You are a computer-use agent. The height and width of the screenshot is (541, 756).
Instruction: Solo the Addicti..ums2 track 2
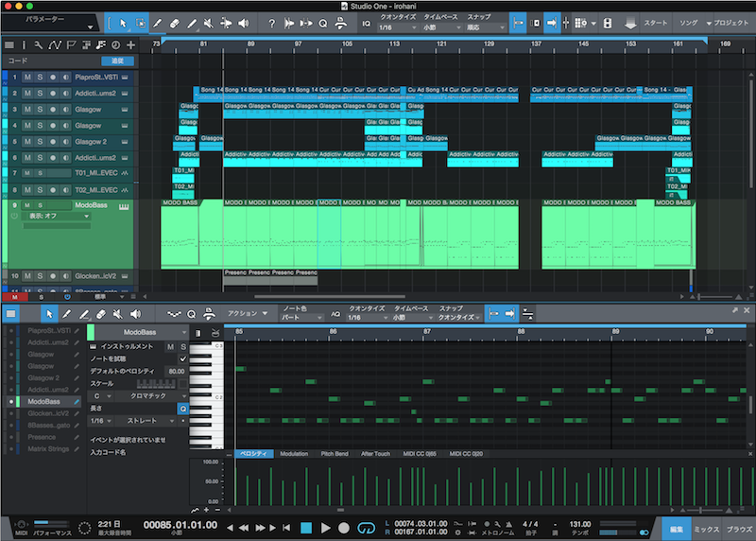point(40,93)
